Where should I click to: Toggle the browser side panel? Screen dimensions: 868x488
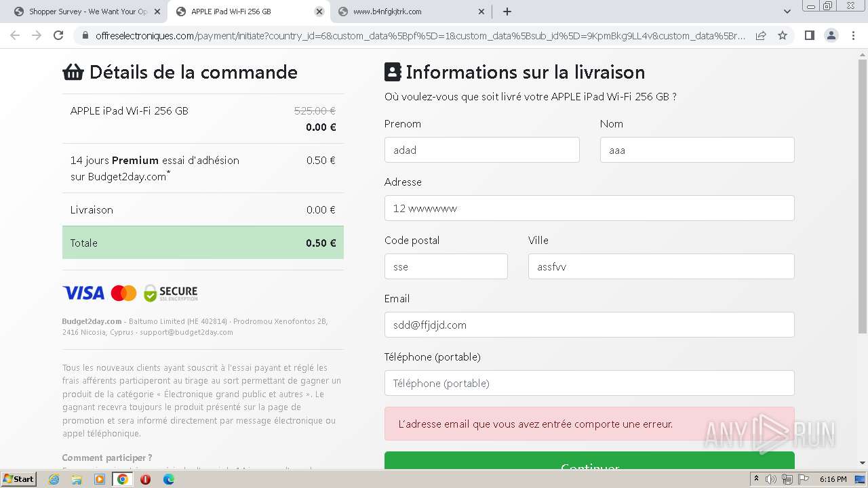(809, 35)
